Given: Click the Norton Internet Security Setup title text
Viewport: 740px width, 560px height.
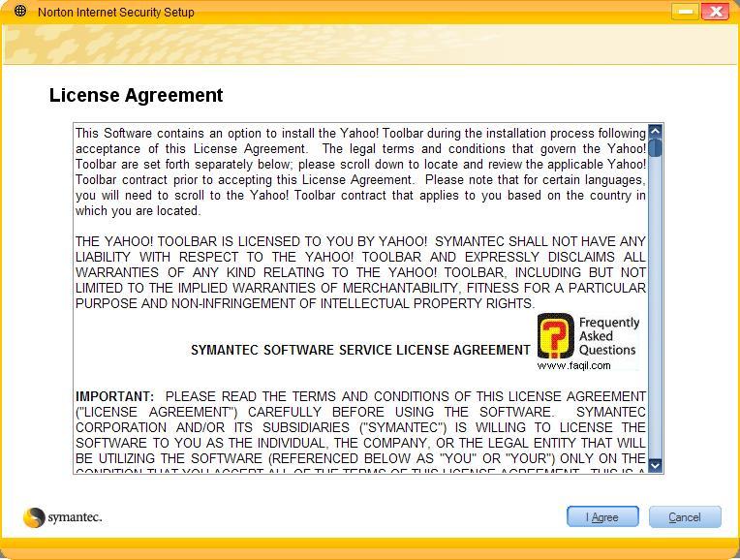Looking at the screenshot, I should [115, 13].
